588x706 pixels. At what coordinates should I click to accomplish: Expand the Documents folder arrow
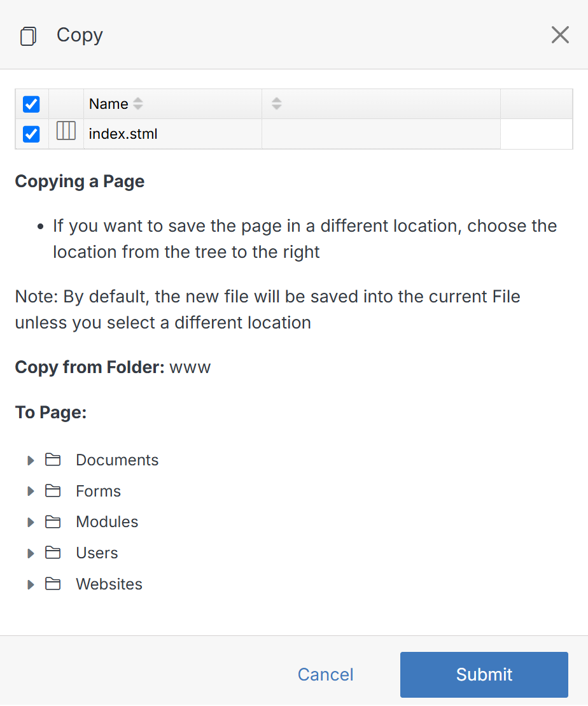[31, 460]
